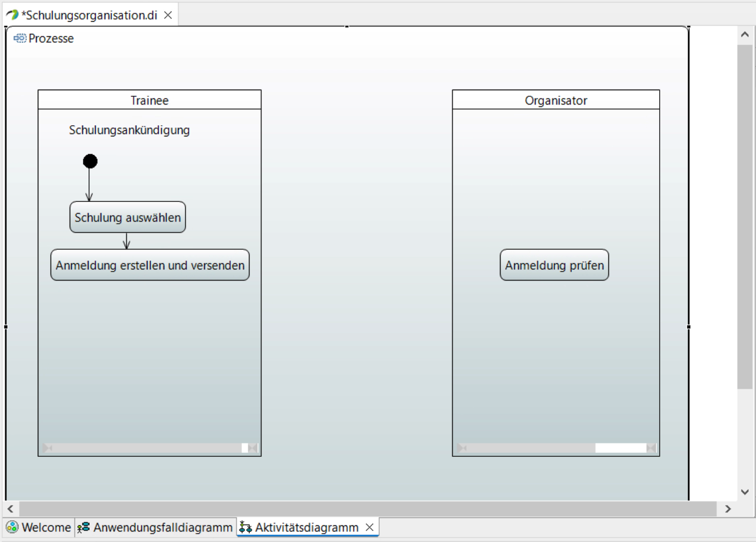Select control flow from initial node
The width and height of the screenshot is (756, 542).
pos(89,185)
